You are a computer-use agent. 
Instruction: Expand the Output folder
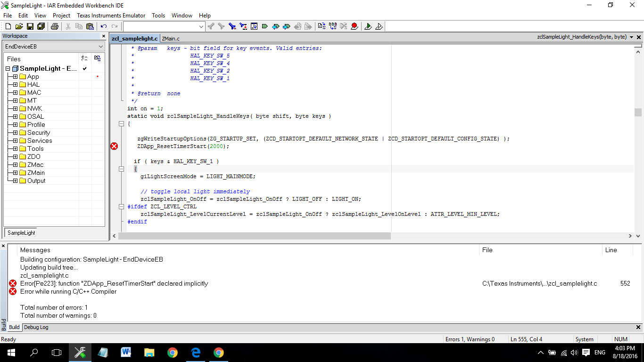(15, 181)
